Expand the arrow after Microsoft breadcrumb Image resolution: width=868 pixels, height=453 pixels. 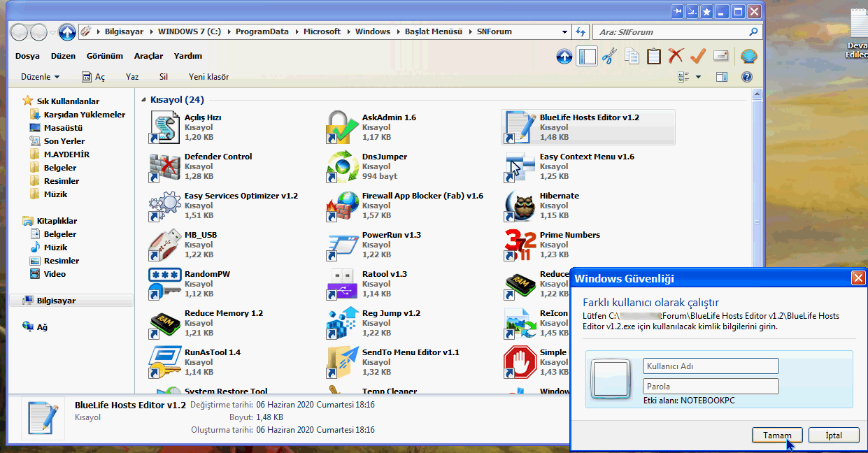click(348, 31)
